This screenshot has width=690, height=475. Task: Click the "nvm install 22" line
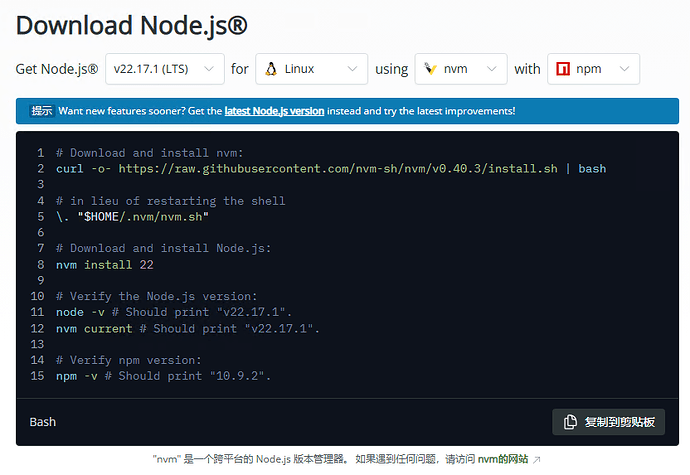[105, 265]
